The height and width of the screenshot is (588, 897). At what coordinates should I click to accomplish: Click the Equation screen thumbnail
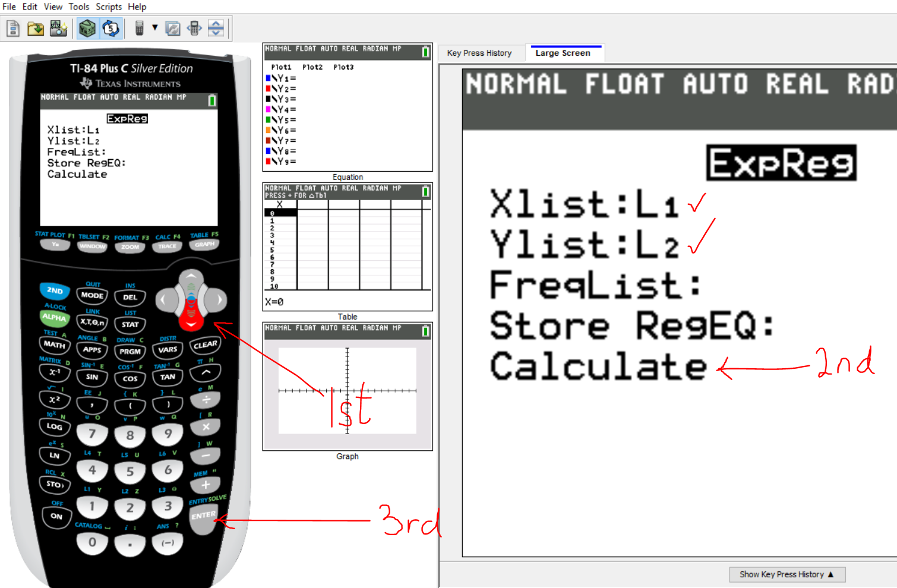coord(348,107)
